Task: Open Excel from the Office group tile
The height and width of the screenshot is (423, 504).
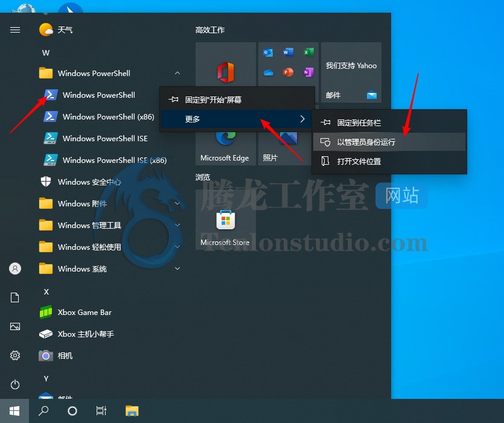Action: pyautogui.click(x=308, y=52)
